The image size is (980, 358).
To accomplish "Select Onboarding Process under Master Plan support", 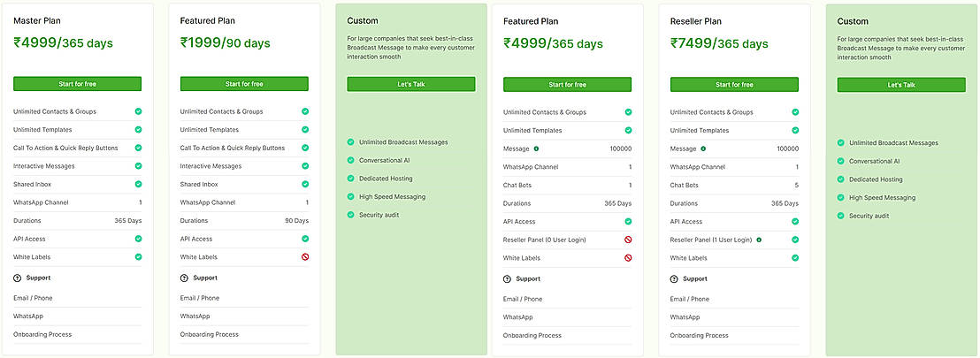I will tap(42, 334).
